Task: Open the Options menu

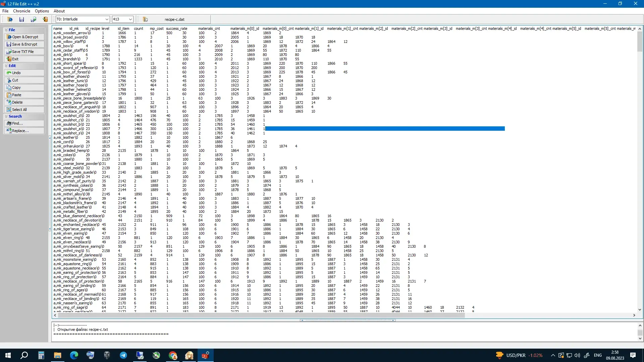Action: (42, 11)
